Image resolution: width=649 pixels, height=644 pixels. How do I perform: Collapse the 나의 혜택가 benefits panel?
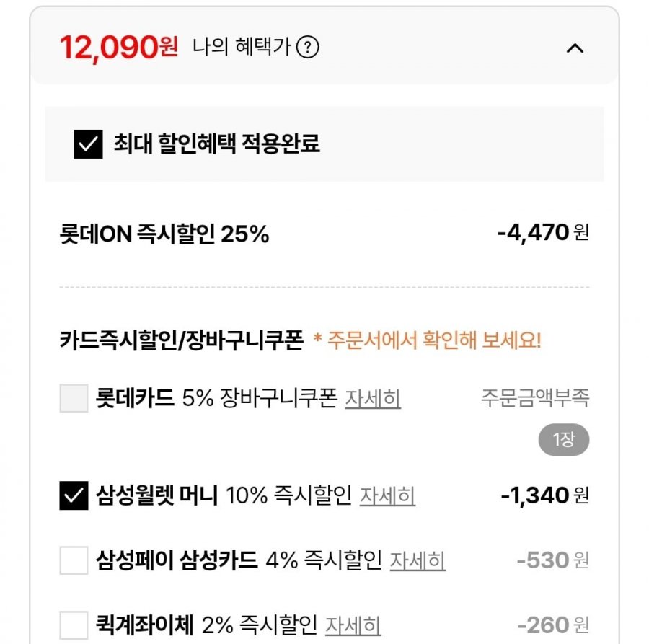coord(575,49)
